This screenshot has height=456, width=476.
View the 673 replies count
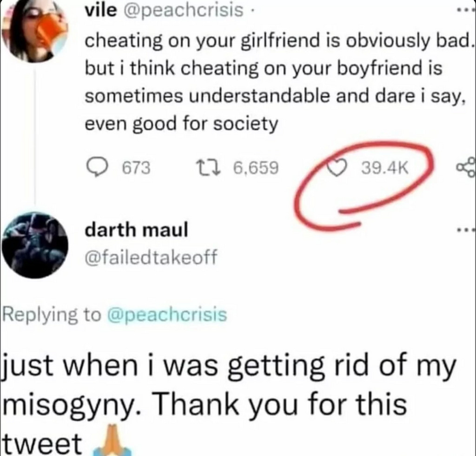click(x=136, y=167)
